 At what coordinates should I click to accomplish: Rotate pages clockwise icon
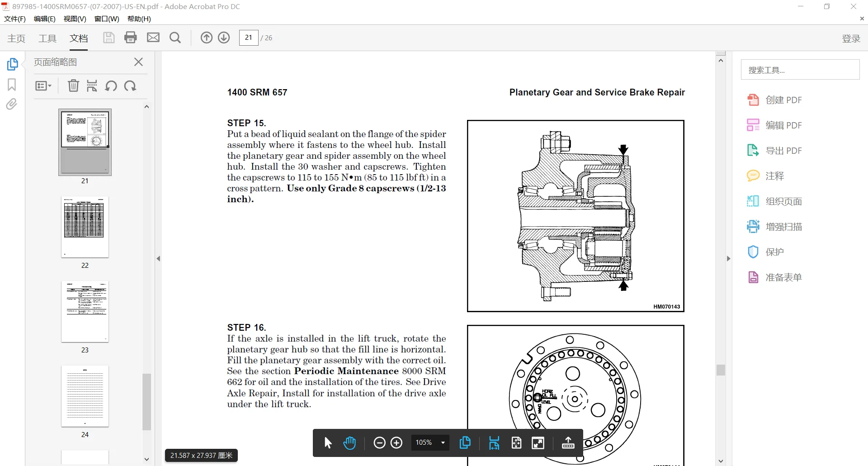point(130,86)
